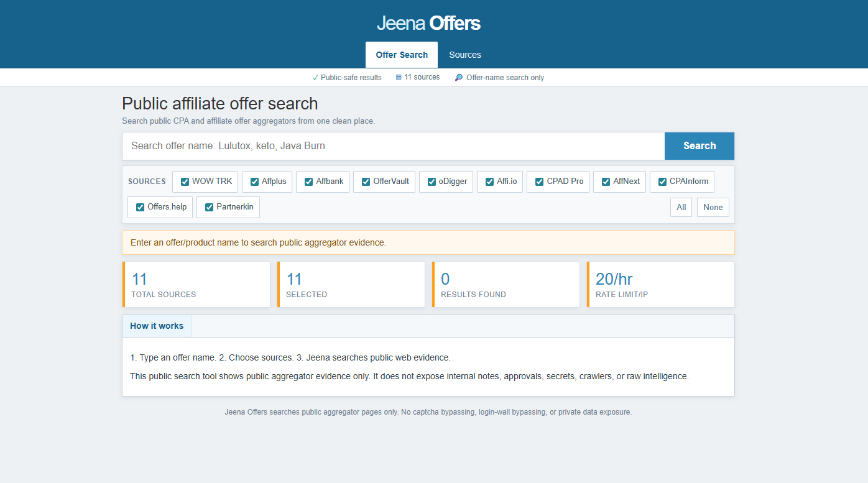The height and width of the screenshot is (483, 868).
Task: Click None to deselect sources
Action: tap(713, 208)
